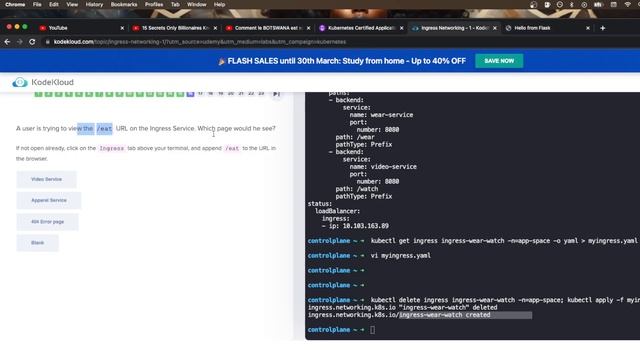The image size is (640, 360).
Task: Open the Chrome application menu
Action: [15, 4]
